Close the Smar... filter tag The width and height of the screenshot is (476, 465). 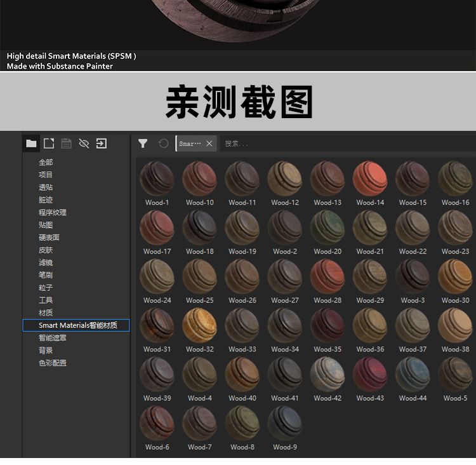[209, 144]
